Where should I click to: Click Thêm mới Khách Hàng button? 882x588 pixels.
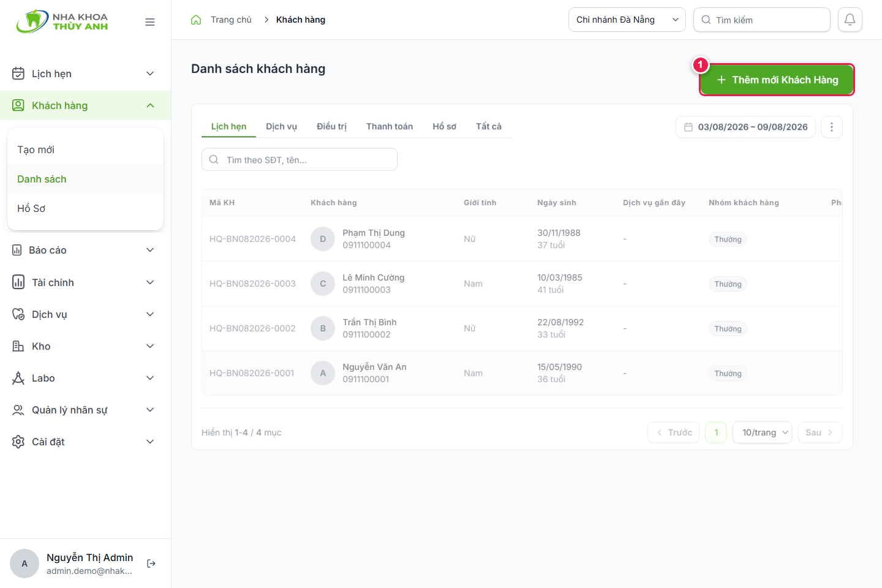(777, 80)
